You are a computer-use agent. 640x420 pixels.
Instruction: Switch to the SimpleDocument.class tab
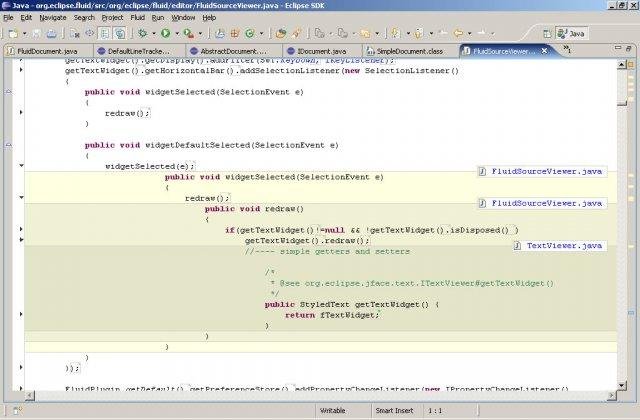pyautogui.click(x=410, y=49)
